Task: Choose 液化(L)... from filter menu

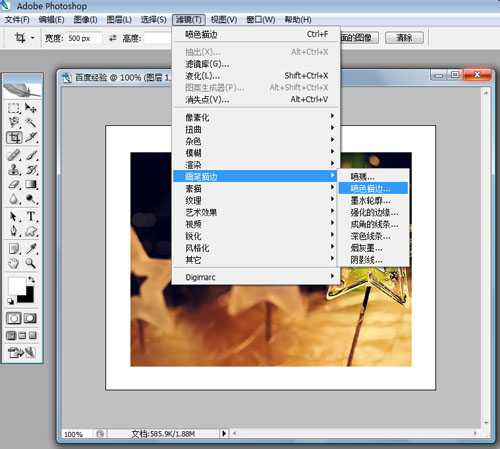Action: 256,76
